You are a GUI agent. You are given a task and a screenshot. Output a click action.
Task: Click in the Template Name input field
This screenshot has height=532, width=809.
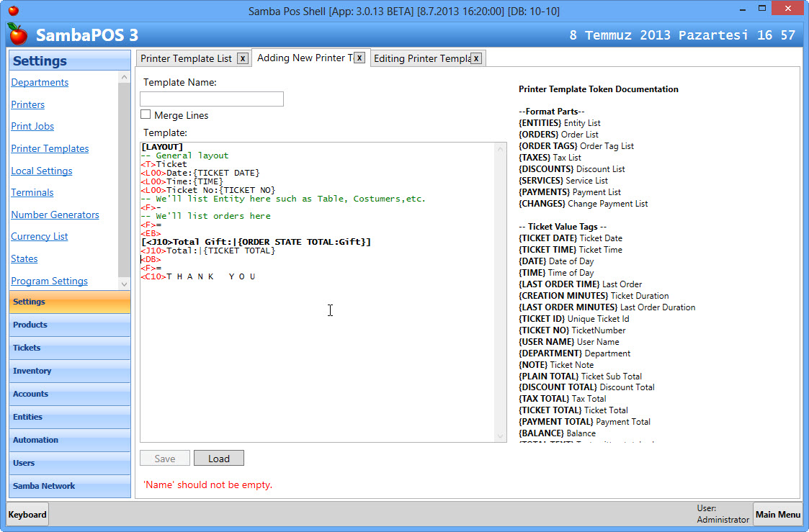point(212,99)
